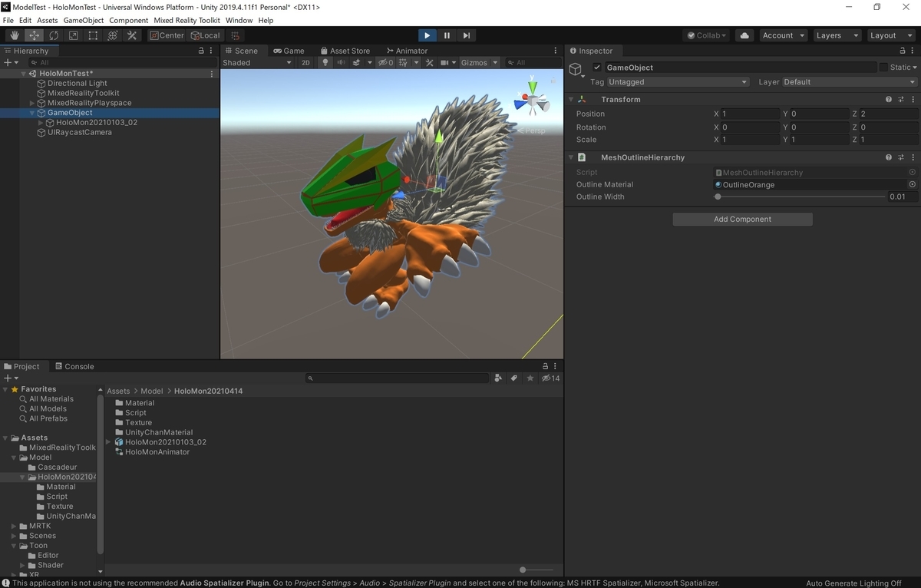Open scene component tools icon

point(430,63)
